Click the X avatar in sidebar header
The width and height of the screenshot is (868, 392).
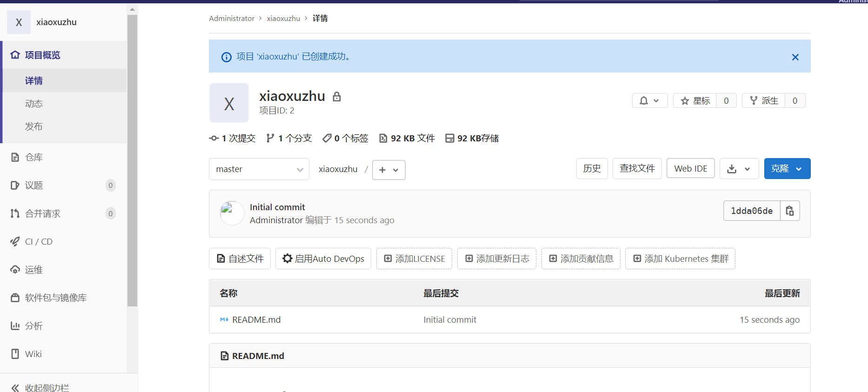pos(19,22)
